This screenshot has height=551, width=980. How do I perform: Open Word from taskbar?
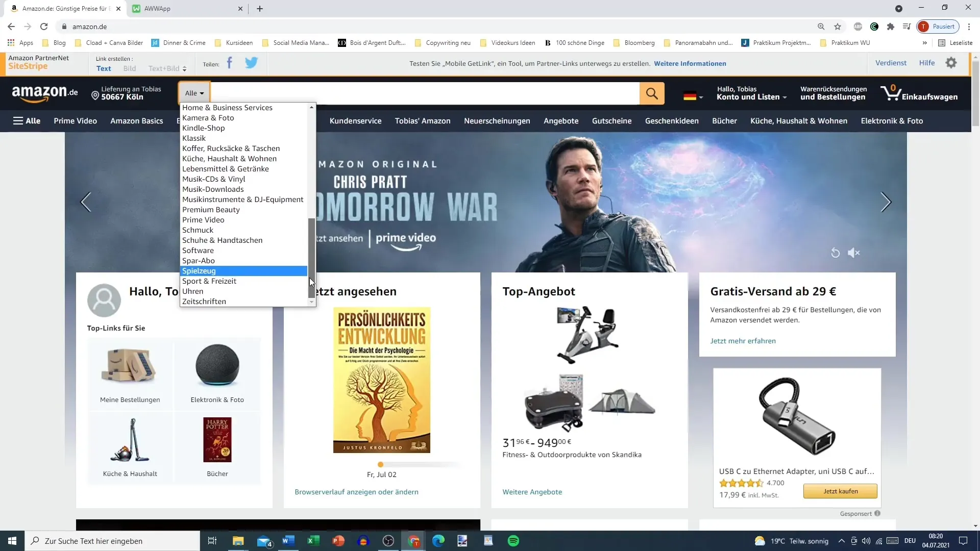point(288,541)
